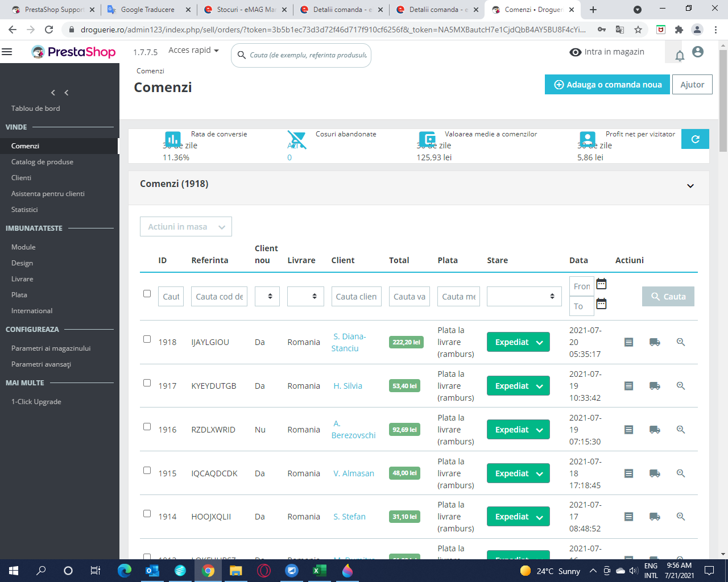
Task: Open the Stare filter dropdown
Action: tap(523, 296)
